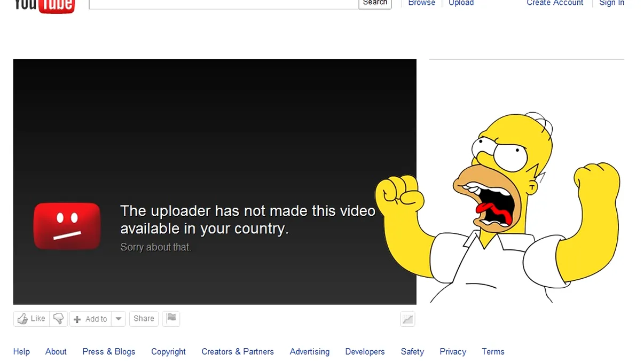Open the Developers link
This screenshot has height=362, width=644.
pos(365,351)
